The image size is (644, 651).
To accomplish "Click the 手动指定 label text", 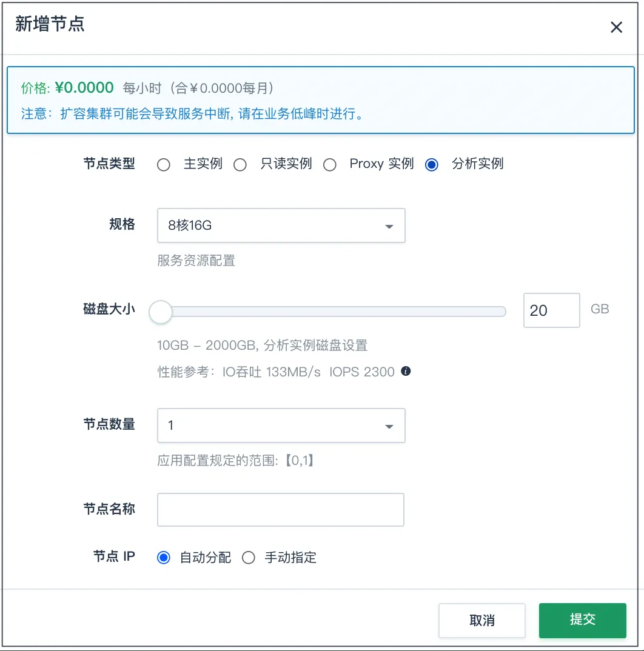I will tap(291, 558).
